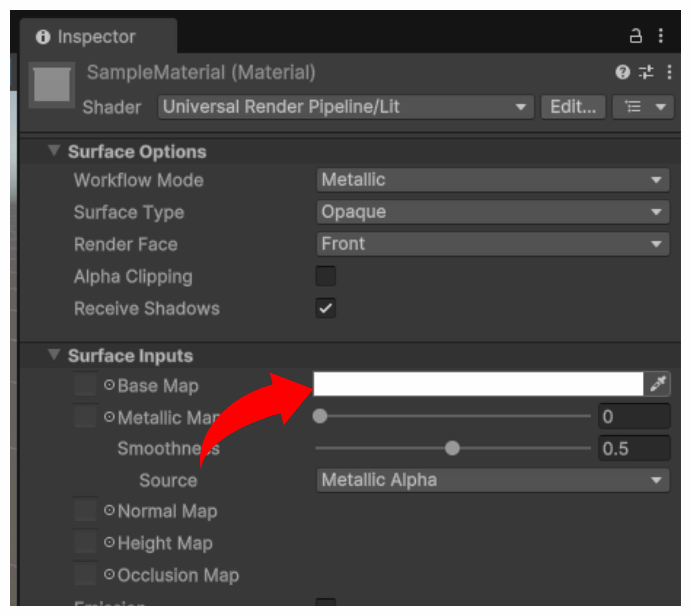This screenshot has height=616, width=692.
Task: Click the Occlusion Map texture slot box
Action: pyautogui.click(x=85, y=574)
